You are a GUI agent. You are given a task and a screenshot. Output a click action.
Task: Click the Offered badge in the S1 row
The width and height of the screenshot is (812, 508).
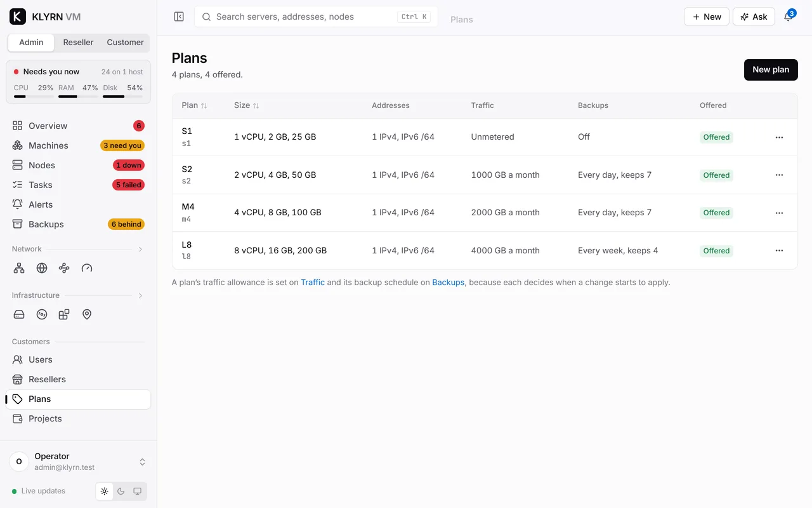[x=716, y=137]
